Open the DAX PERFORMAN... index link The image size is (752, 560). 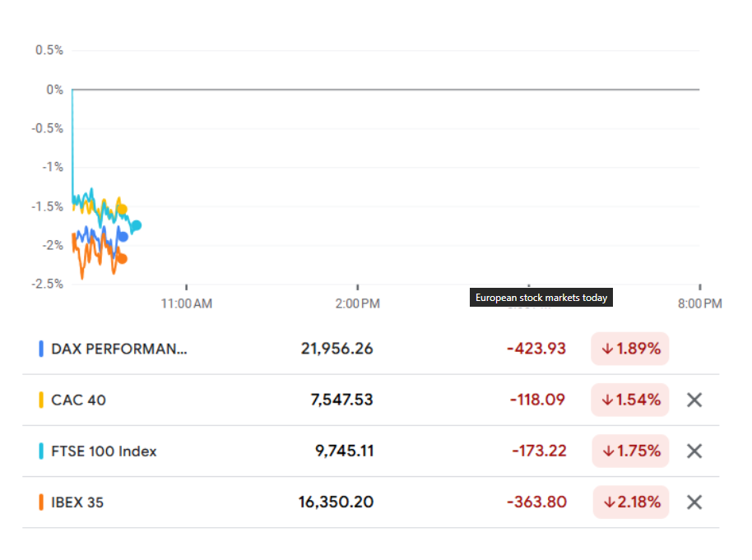(119, 349)
